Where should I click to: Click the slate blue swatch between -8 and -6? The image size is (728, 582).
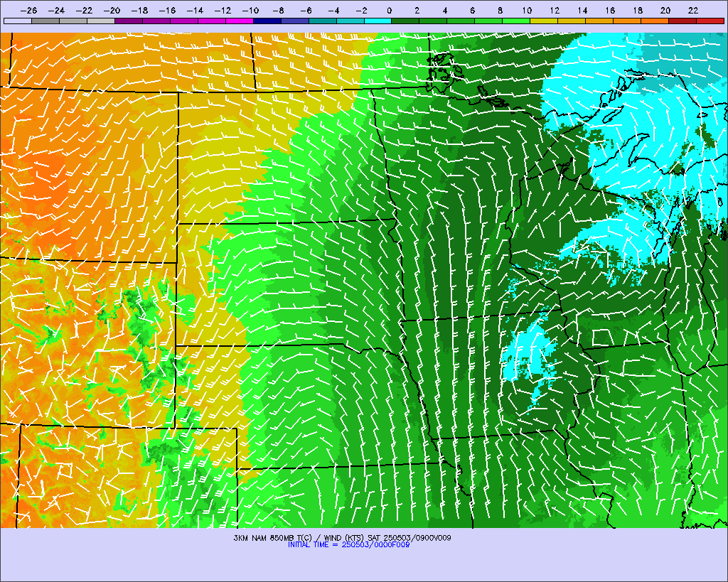tap(295, 21)
